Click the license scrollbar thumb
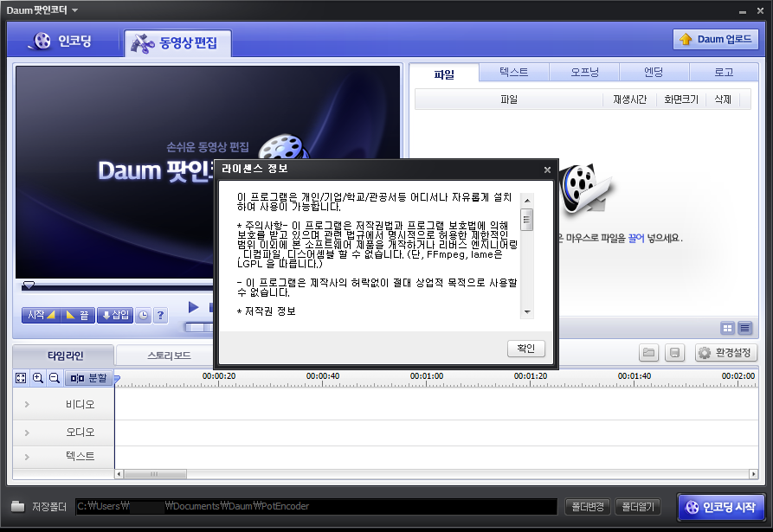The width and height of the screenshot is (773, 532). pyautogui.click(x=527, y=220)
